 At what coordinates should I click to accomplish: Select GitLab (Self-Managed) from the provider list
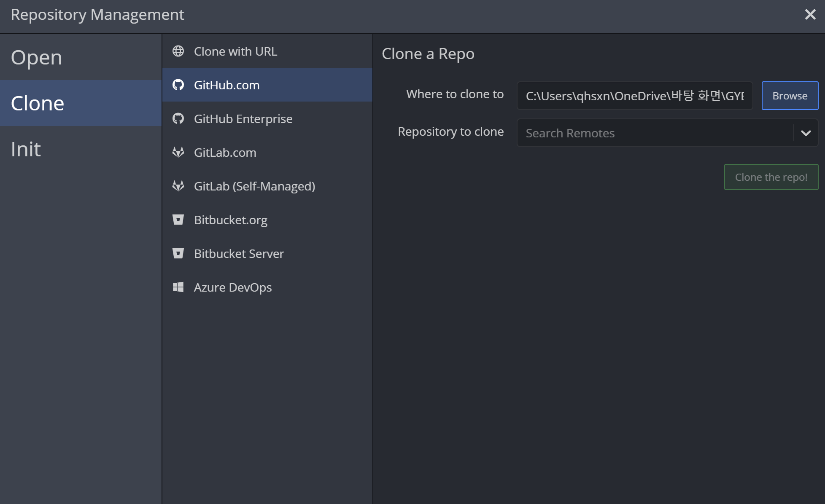click(254, 186)
